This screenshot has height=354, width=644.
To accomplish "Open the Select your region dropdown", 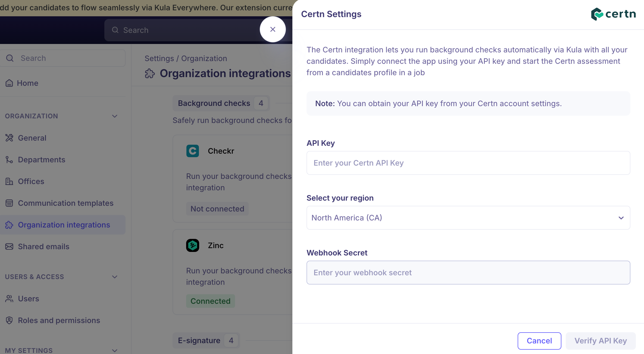I will coord(468,218).
